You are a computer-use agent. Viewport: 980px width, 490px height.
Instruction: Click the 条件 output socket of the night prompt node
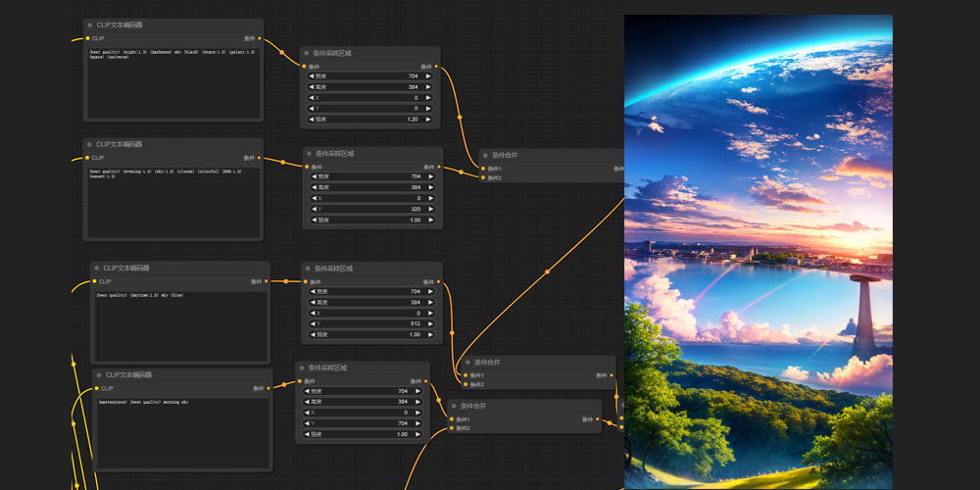pos(260,38)
